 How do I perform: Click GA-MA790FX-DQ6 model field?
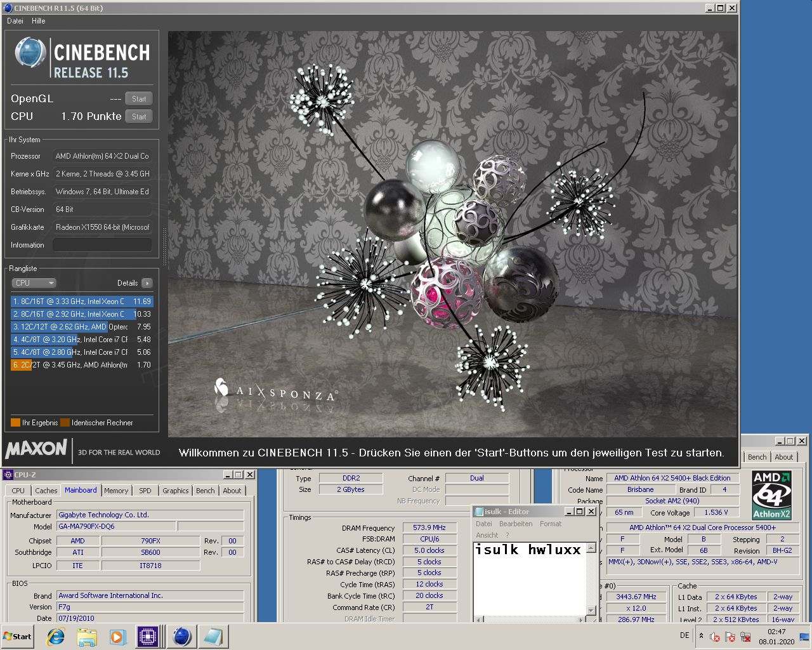116,526
